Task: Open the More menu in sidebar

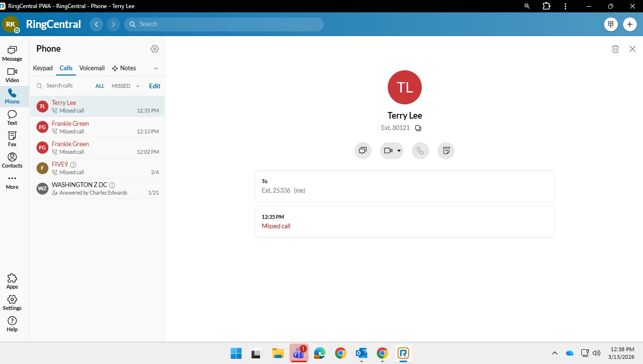Action: click(x=12, y=182)
